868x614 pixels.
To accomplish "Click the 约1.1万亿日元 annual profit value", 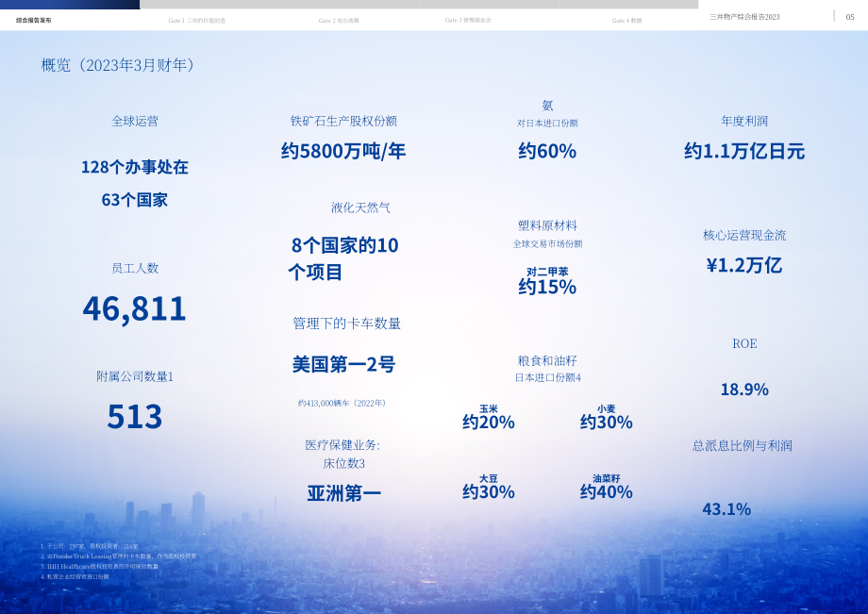I will (744, 151).
